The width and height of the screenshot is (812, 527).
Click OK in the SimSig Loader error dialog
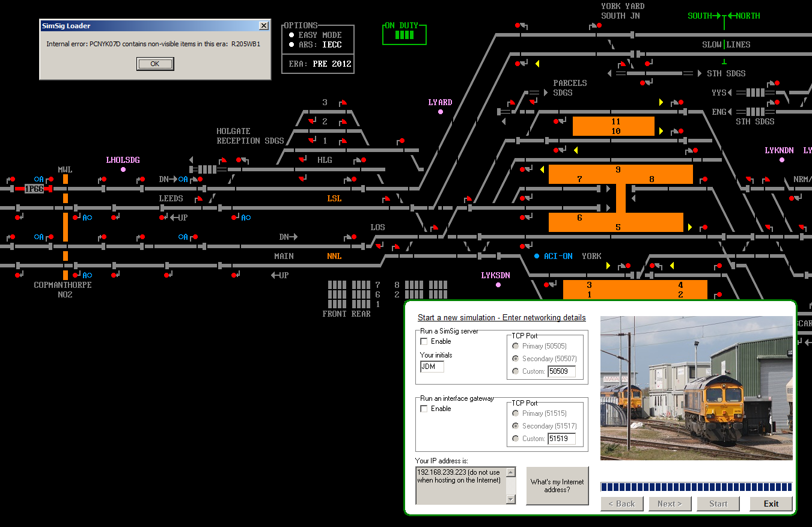(x=155, y=64)
